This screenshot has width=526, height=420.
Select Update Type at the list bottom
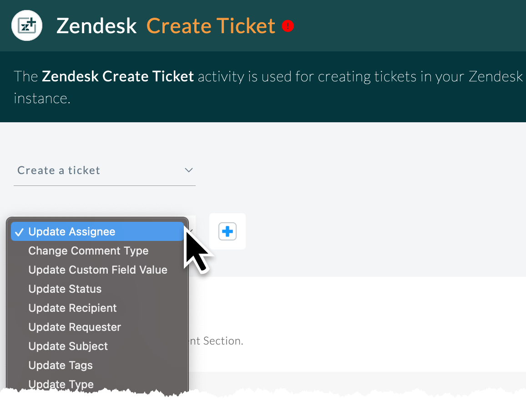click(61, 384)
